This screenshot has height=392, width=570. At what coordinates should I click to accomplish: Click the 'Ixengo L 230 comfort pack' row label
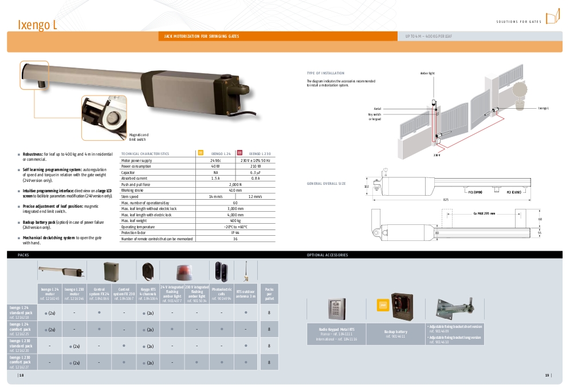[21, 362]
